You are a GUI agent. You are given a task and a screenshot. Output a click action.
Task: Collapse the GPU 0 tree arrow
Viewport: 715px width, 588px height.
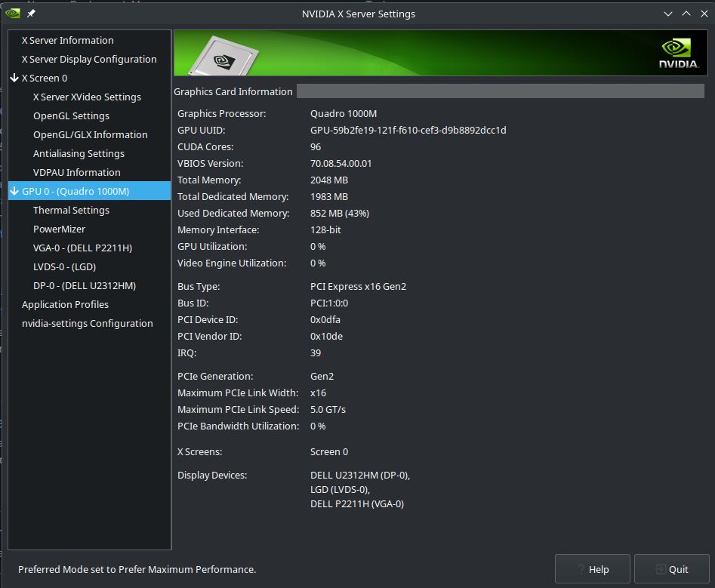pyautogui.click(x=14, y=191)
